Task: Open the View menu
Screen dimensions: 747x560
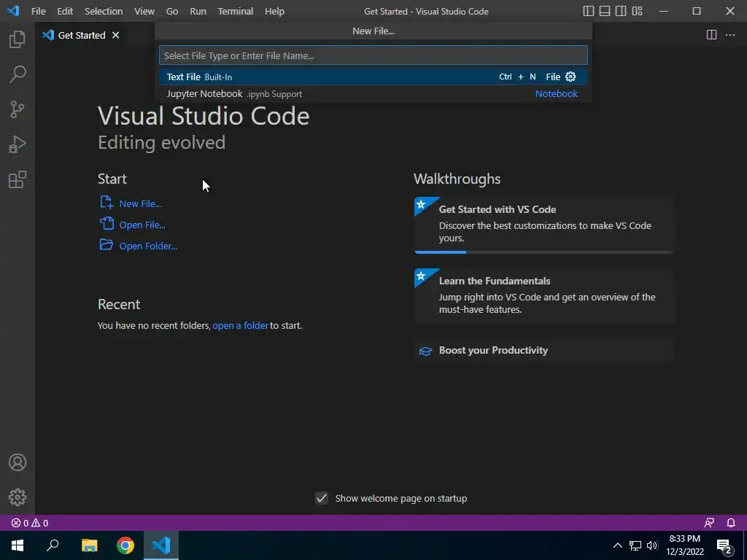Action: (x=144, y=11)
